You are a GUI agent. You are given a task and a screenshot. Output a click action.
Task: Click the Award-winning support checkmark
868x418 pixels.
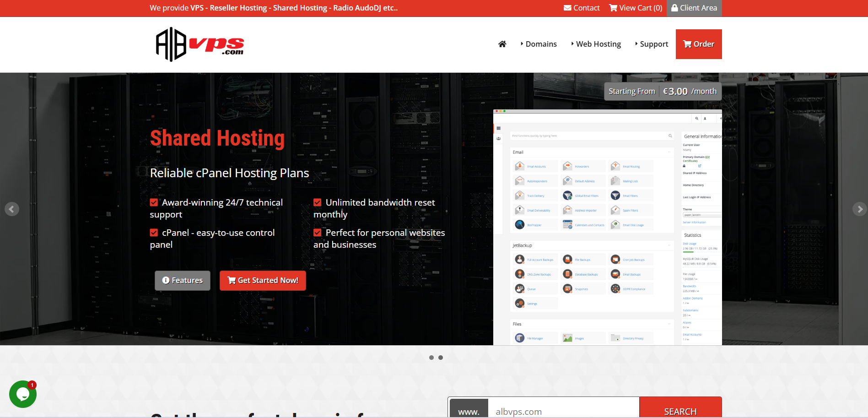(x=154, y=202)
